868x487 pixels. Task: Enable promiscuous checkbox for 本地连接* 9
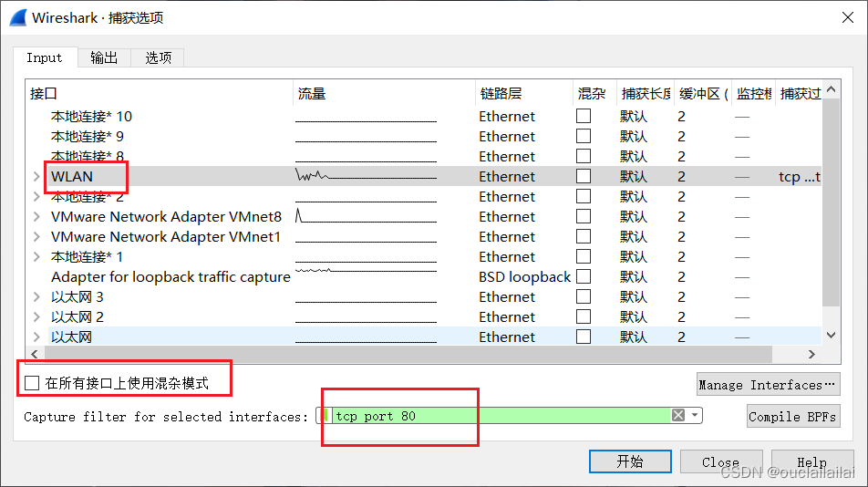coord(584,136)
